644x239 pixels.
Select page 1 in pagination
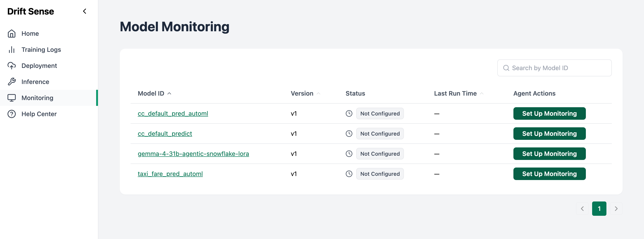point(599,209)
